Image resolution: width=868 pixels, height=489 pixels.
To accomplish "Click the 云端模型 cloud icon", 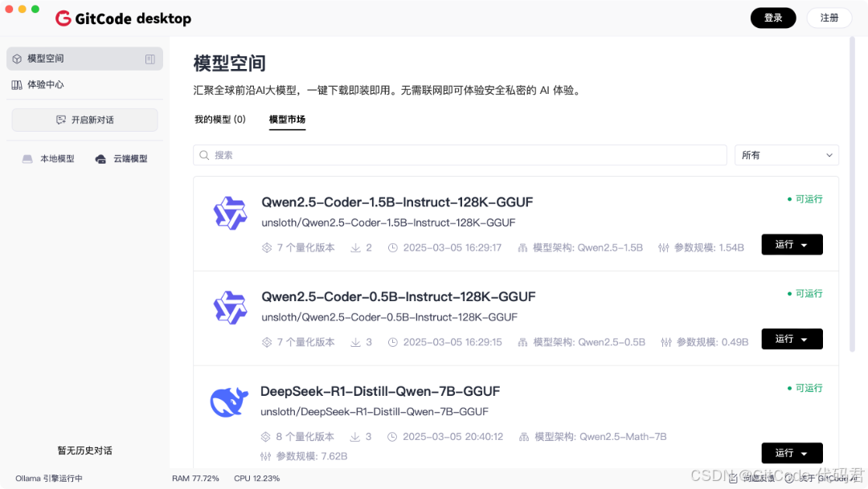I will 100,159.
